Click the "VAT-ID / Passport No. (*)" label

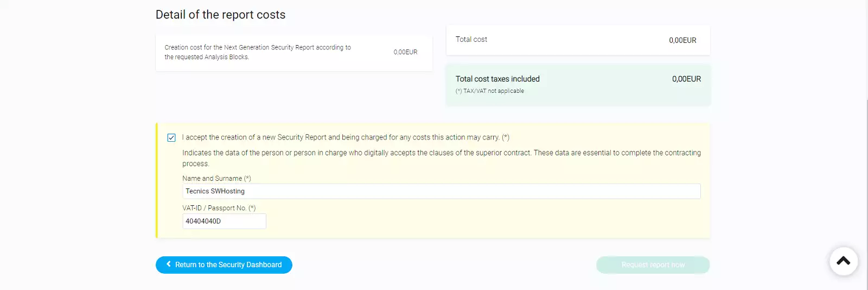pyautogui.click(x=219, y=208)
